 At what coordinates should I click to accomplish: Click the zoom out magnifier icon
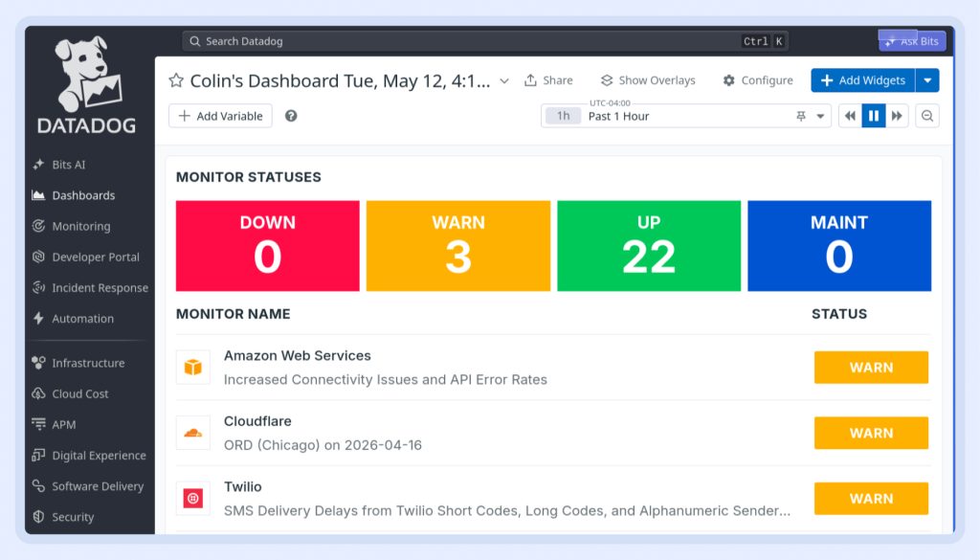(927, 116)
